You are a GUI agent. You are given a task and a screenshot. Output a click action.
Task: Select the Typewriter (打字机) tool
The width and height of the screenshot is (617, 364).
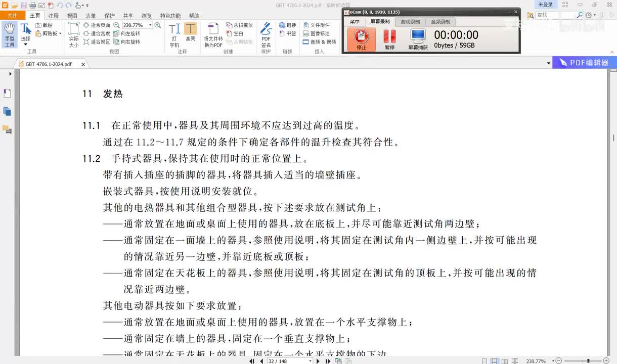coord(174,35)
